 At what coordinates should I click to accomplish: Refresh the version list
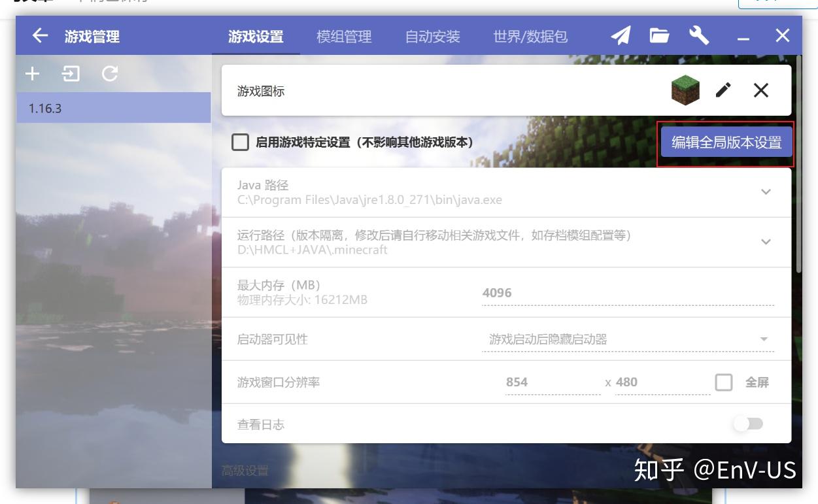tap(110, 74)
